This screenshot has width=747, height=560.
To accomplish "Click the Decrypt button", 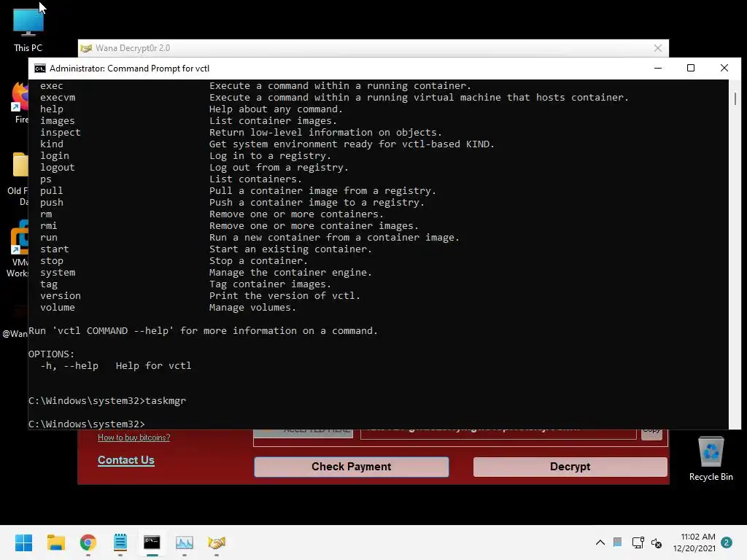I will (x=570, y=467).
